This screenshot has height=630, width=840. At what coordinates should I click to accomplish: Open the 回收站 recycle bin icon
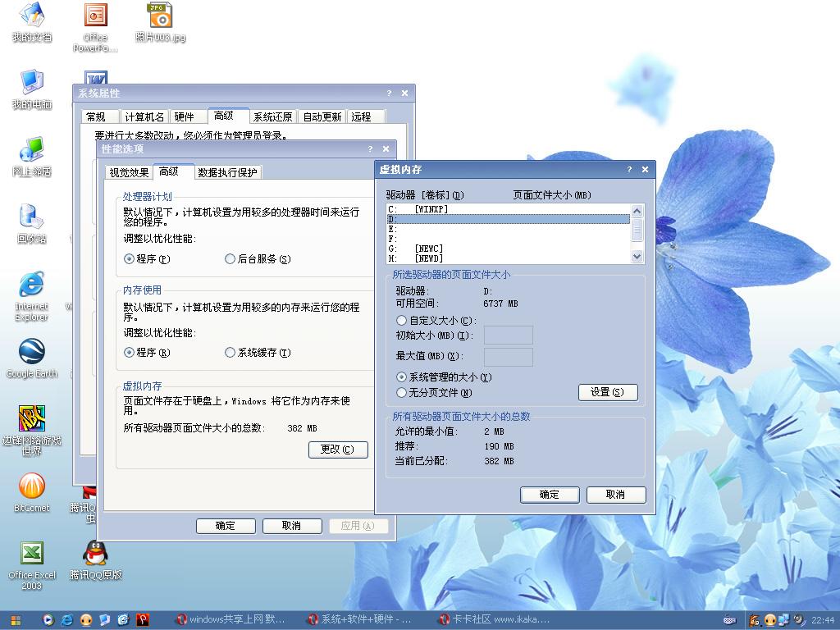click(x=32, y=224)
